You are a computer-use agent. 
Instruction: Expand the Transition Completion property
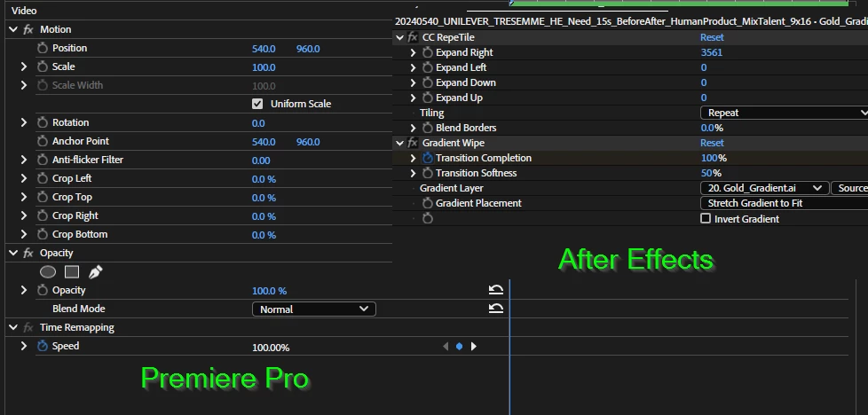pyautogui.click(x=413, y=158)
